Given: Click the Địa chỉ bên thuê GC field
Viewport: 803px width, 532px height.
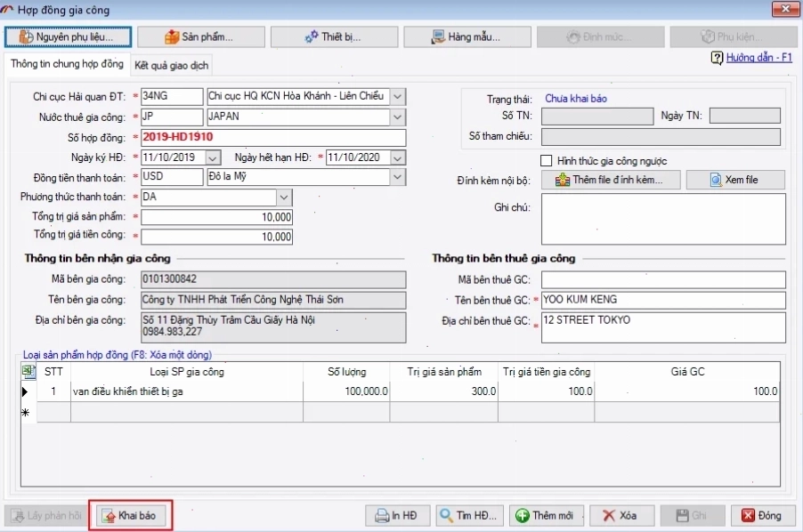Looking at the screenshot, I should click(x=663, y=326).
